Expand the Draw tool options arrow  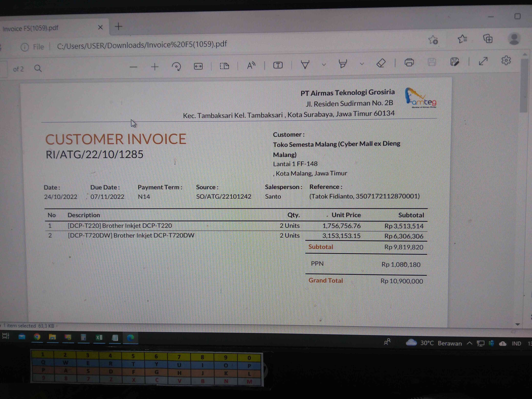pyautogui.click(x=324, y=64)
